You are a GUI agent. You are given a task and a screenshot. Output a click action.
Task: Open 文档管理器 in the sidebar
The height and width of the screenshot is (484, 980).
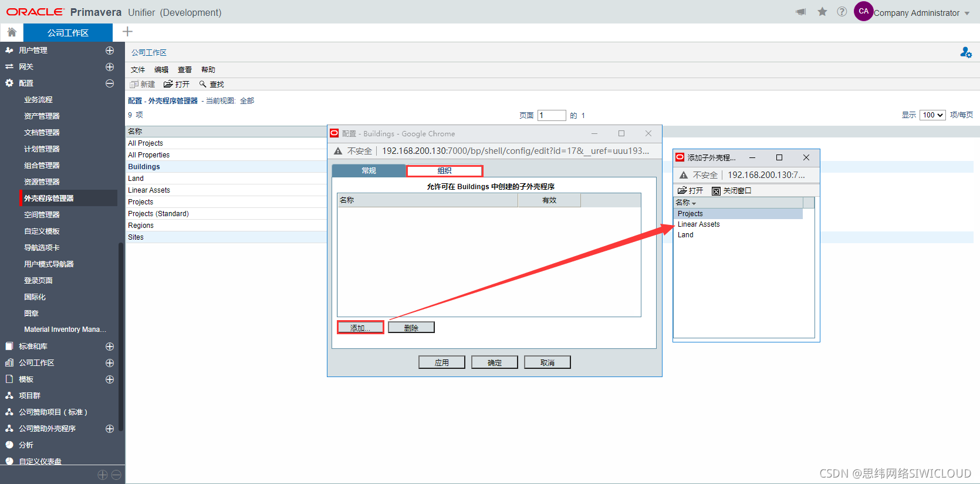pos(42,133)
